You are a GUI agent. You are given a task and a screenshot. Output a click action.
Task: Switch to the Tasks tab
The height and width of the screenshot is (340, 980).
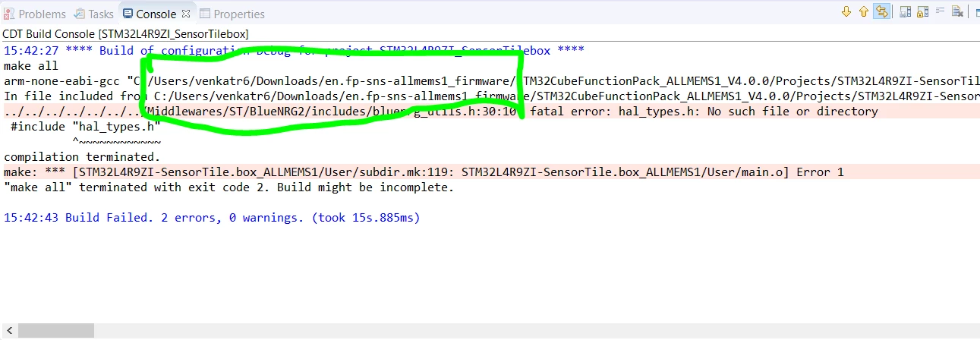[x=94, y=14]
